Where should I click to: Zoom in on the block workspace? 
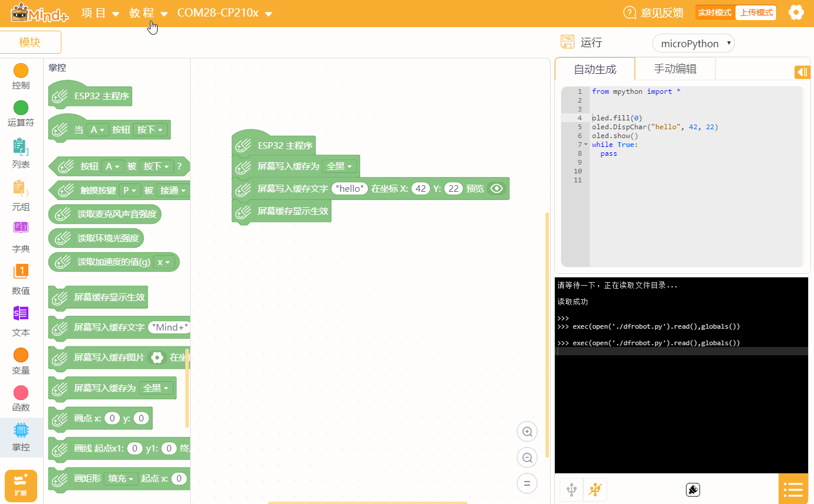[x=527, y=431]
